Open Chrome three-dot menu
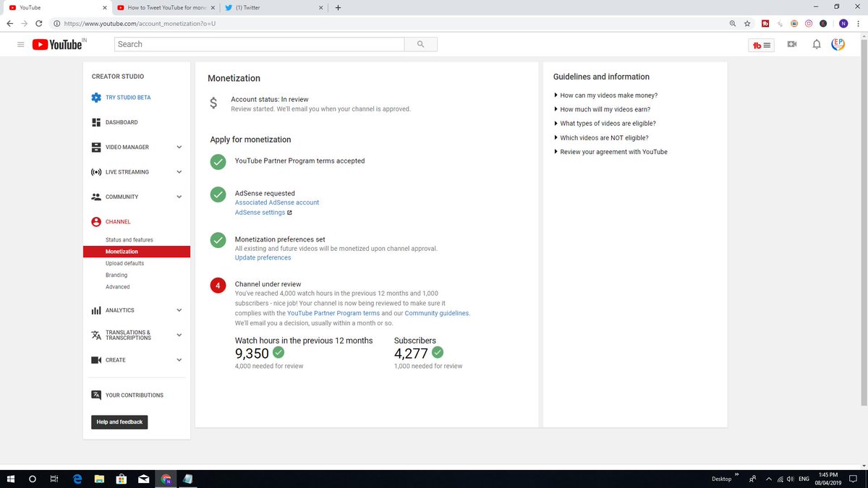 [859, 24]
